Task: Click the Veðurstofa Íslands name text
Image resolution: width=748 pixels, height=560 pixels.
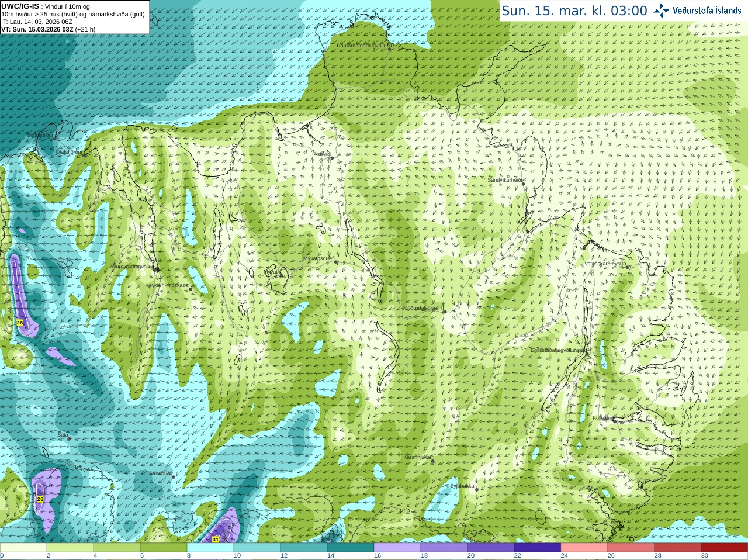Action: pos(707,11)
